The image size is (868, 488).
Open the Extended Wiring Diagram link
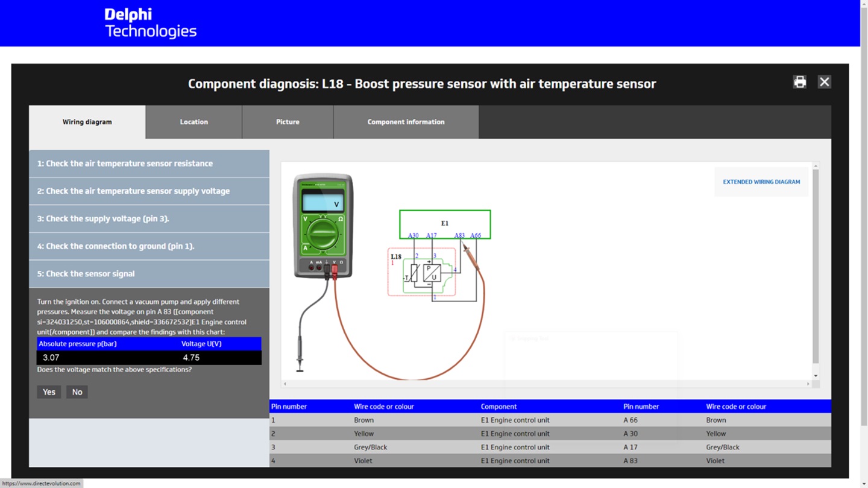761,182
